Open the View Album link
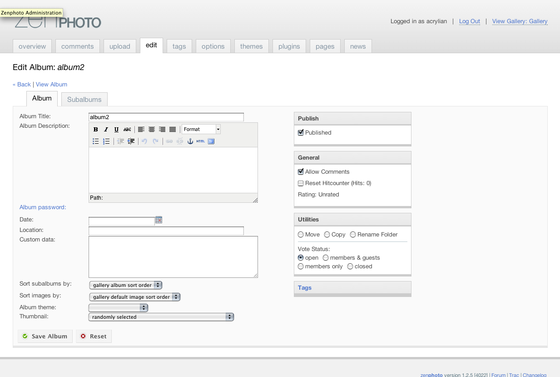The image size is (560, 377). tap(51, 85)
